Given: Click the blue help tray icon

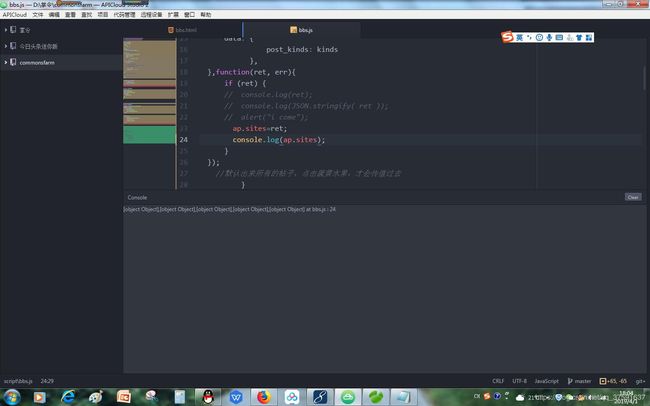Looking at the screenshot, I should [497, 396].
